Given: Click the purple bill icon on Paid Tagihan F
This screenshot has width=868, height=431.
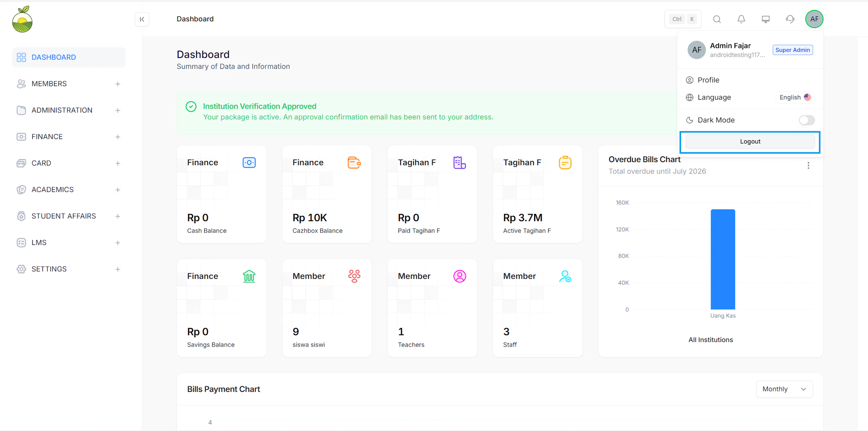Looking at the screenshot, I should [459, 162].
